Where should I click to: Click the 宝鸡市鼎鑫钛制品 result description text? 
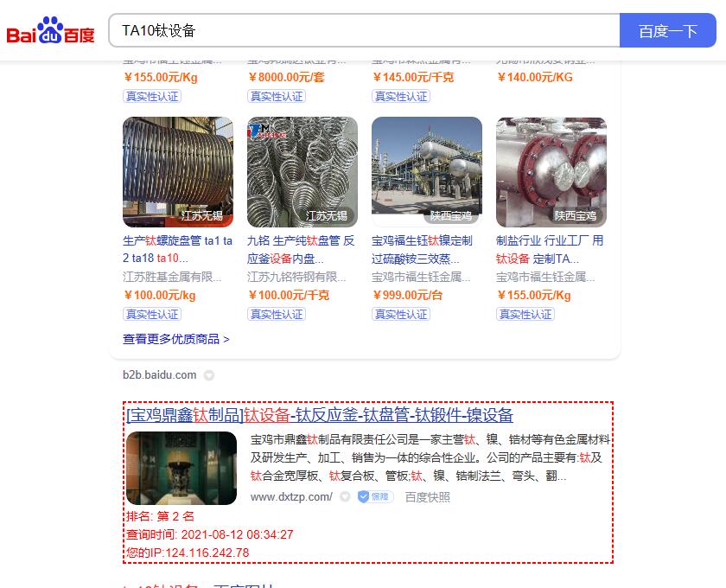430,457
